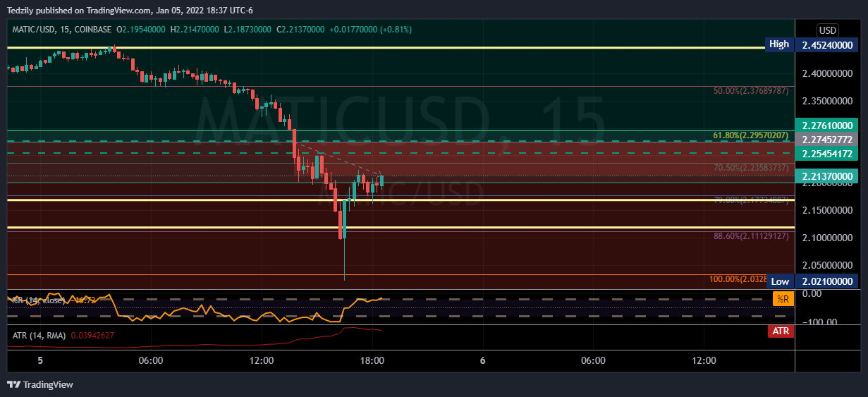The width and height of the screenshot is (868, 397).
Task: Click the +0.01770000 (+0.81%) change text
Action: point(370,30)
